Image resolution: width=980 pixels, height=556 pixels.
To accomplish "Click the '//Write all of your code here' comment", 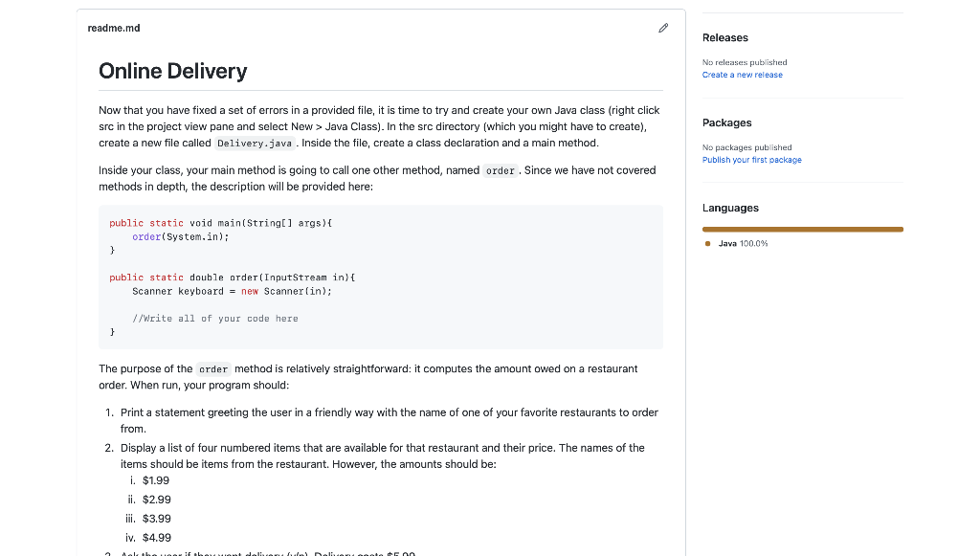I will coord(215,319).
